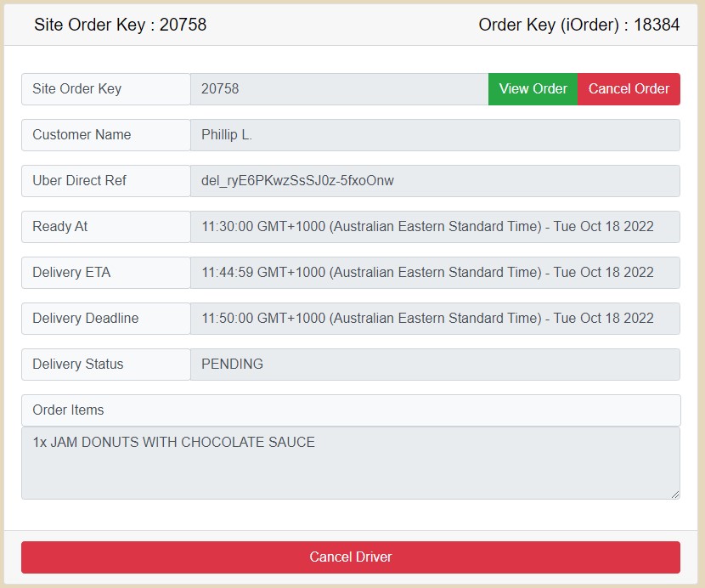Click the green View Order button
The image size is (705, 588).
click(x=533, y=89)
